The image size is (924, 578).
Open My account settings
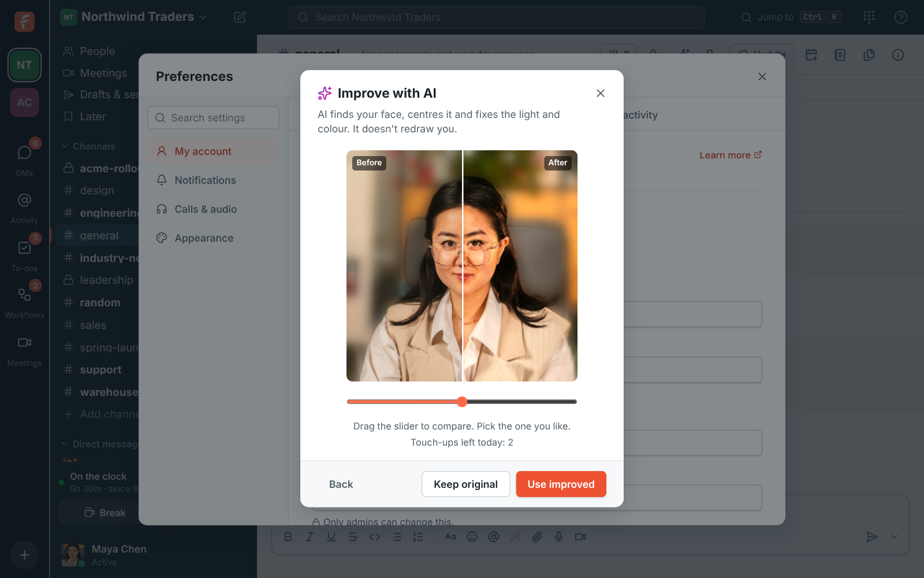click(x=214, y=151)
